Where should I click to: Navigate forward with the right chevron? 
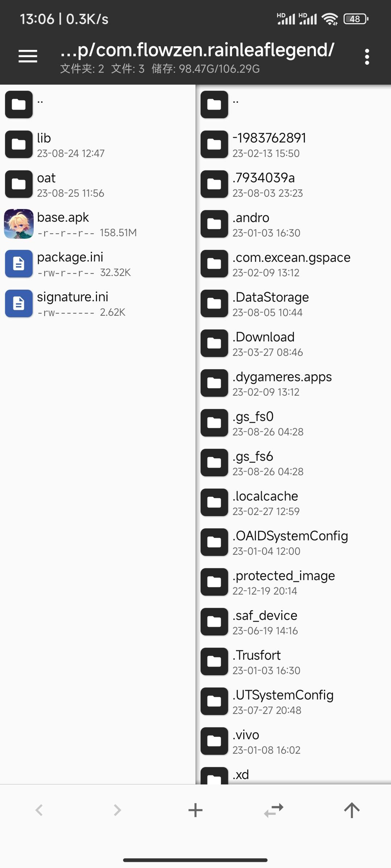coord(117,810)
